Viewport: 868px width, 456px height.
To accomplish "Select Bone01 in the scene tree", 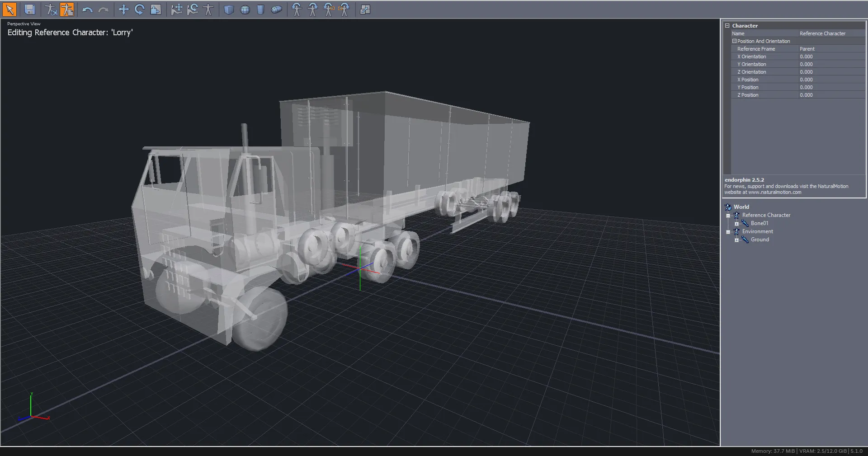I will [759, 223].
